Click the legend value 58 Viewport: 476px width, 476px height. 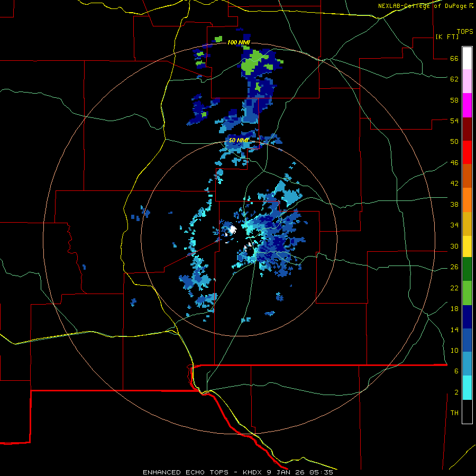click(454, 100)
